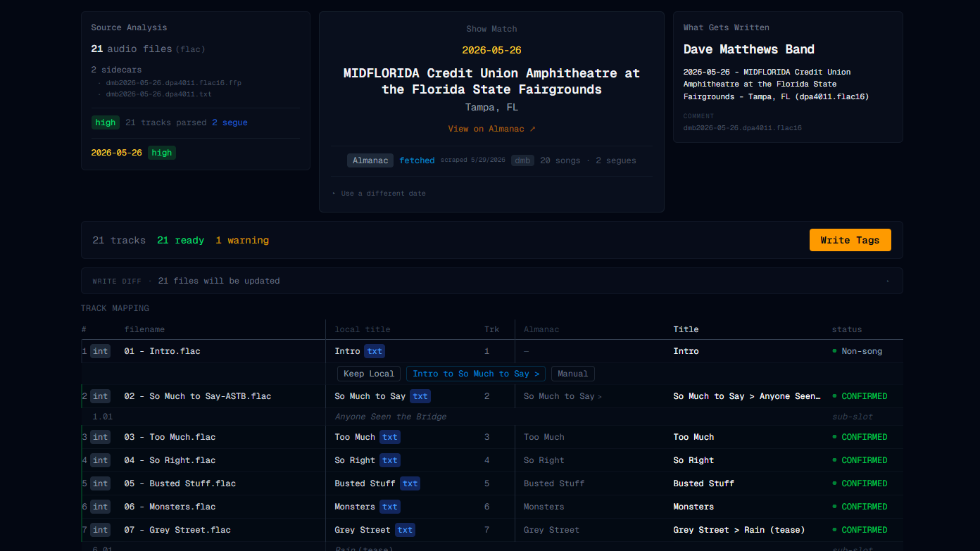Select the 04 - So Right.flac filename
The image size is (980, 551).
point(170,460)
